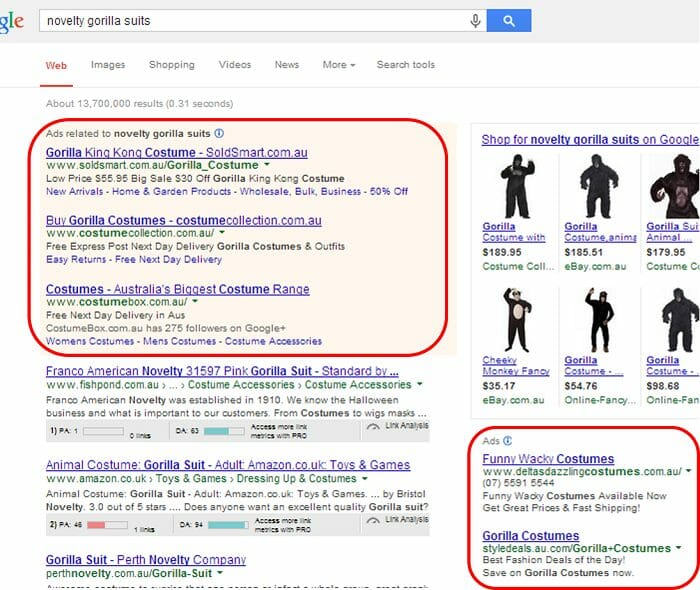
Task: Click the blue magnifier search button
Action: [x=509, y=21]
